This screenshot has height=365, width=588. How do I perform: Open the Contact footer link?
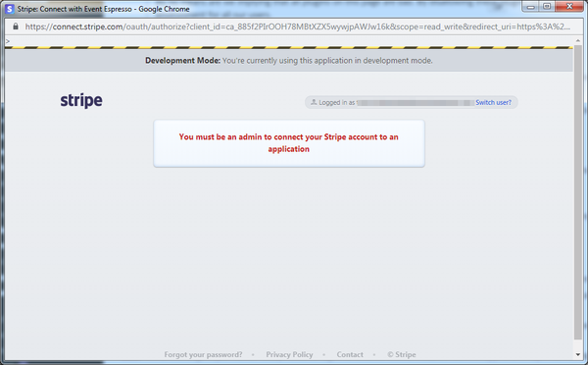pos(350,354)
